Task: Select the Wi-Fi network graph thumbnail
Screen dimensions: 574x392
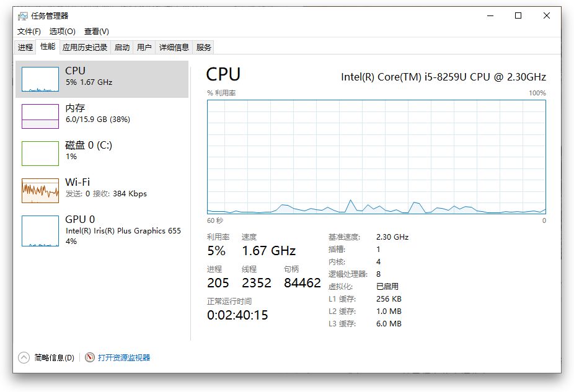Action: [x=40, y=190]
